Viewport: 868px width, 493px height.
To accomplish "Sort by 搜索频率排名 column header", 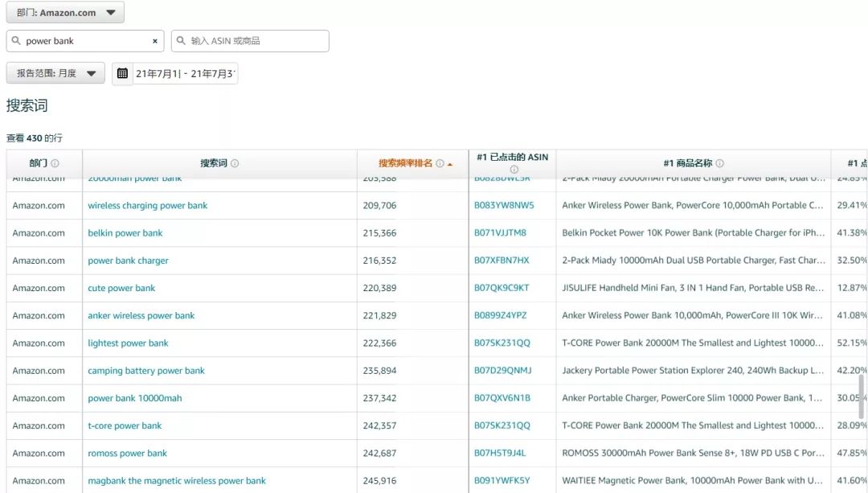I will coord(405,163).
